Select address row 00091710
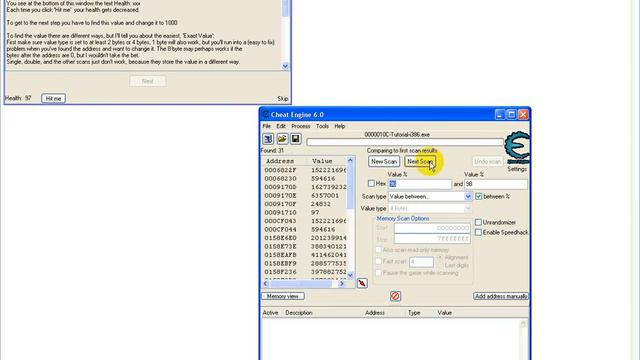 pyautogui.click(x=304, y=213)
